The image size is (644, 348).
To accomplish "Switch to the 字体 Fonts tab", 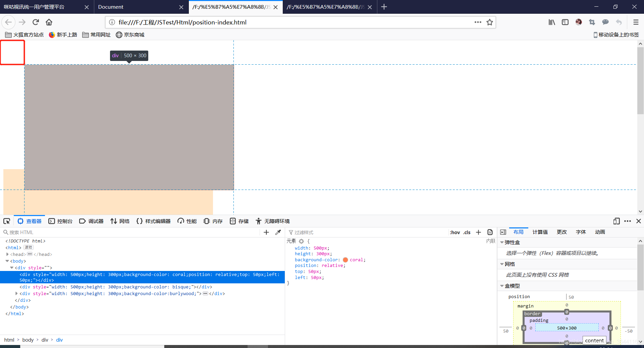I will (x=581, y=232).
